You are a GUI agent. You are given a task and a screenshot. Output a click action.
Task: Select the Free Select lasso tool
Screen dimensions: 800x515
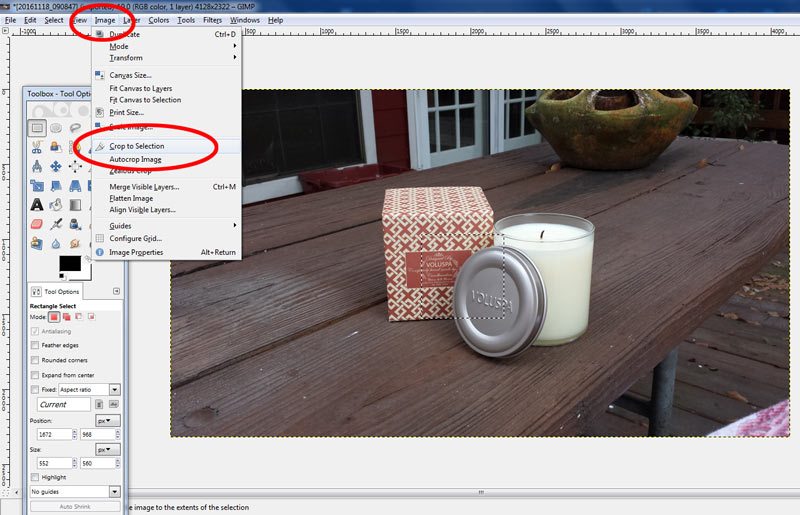coord(75,128)
